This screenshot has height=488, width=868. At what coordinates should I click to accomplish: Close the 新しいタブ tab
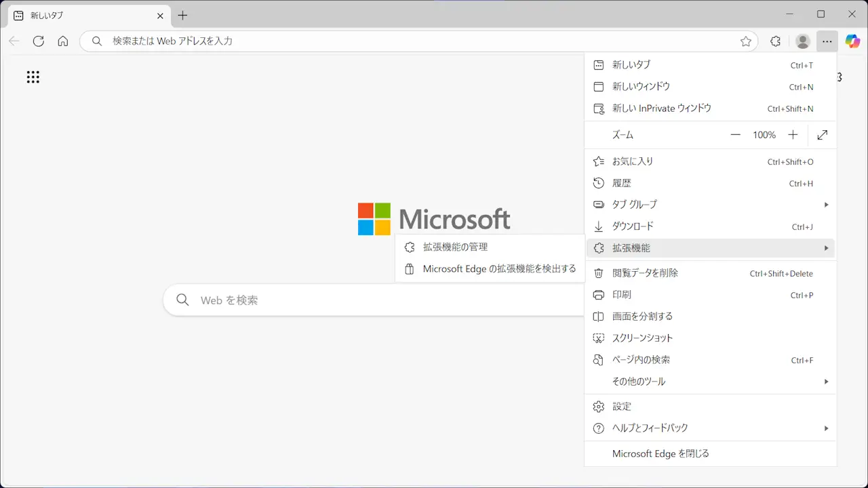pos(160,15)
